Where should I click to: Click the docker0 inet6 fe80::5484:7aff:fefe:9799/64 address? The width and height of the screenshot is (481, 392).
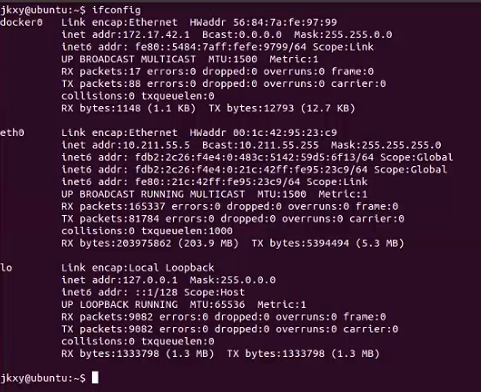pos(220,47)
